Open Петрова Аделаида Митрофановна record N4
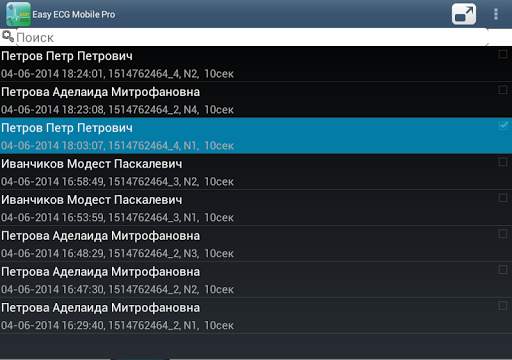512x360 pixels. pyautogui.click(x=256, y=100)
